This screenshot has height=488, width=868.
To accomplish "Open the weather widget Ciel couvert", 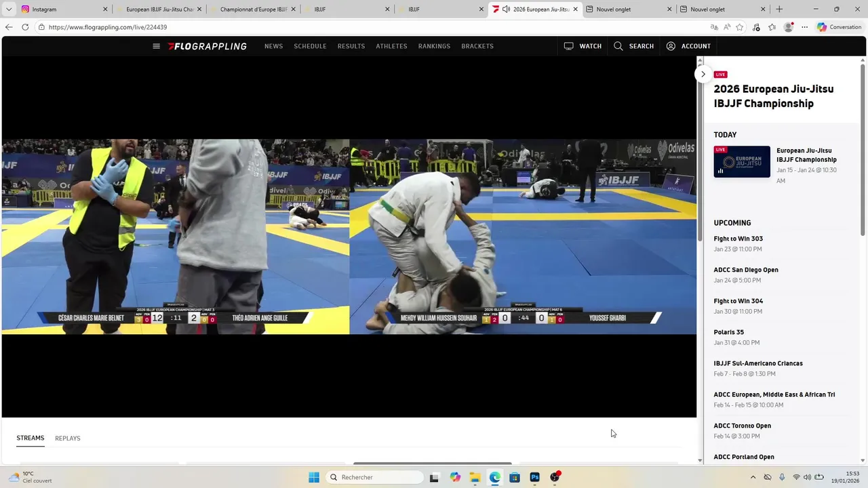I will pyautogui.click(x=30, y=477).
